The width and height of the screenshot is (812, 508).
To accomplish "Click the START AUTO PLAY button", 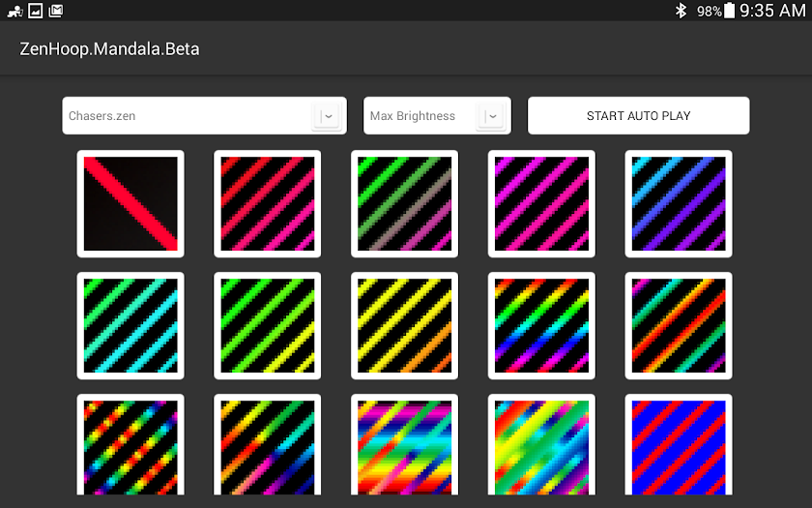I will click(639, 115).
